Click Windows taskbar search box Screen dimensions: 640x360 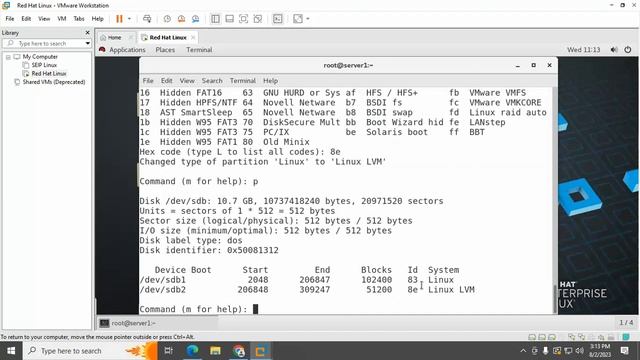point(90,351)
